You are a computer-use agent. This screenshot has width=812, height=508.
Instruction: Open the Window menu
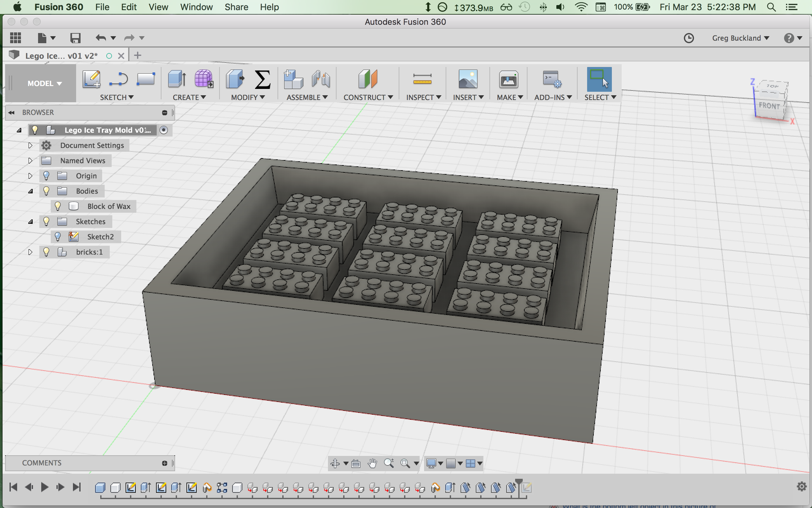tap(196, 7)
